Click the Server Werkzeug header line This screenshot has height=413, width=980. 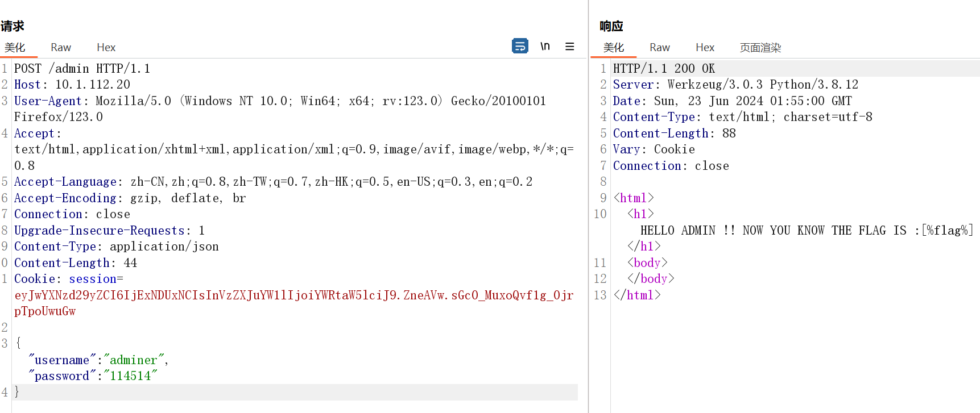pos(736,85)
